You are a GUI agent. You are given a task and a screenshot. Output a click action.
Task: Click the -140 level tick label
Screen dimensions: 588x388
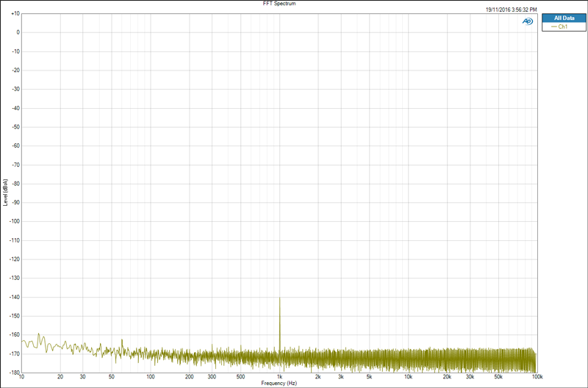click(15, 298)
